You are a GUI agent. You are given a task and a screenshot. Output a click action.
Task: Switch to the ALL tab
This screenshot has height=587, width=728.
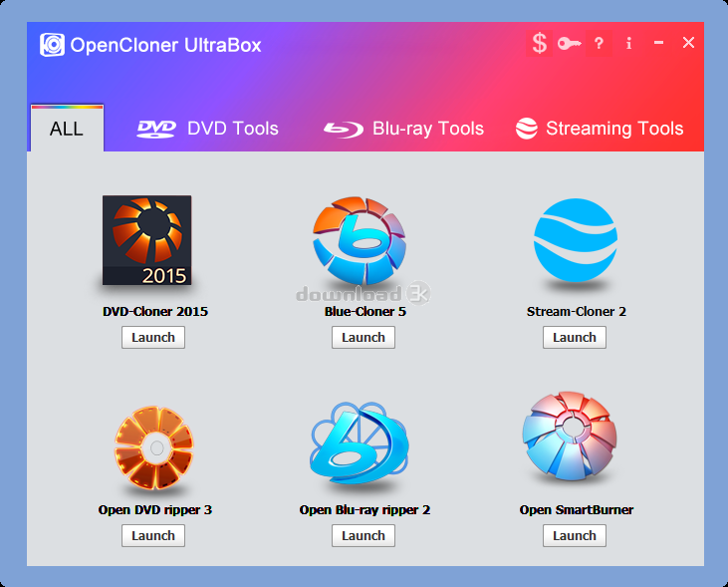pos(67,129)
